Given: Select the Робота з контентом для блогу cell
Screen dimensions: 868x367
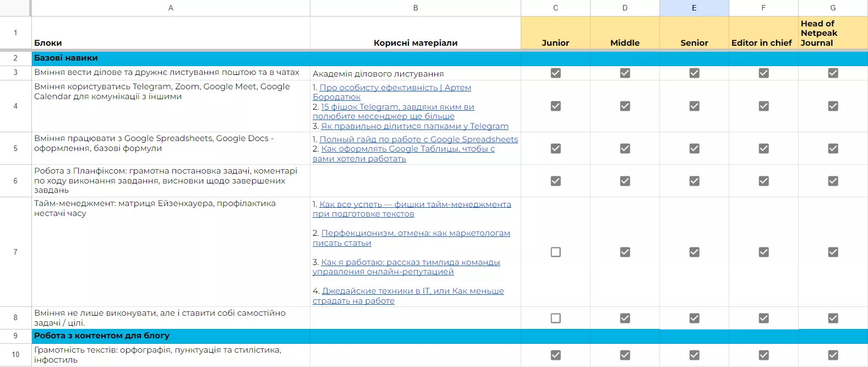Looking at the screenshot, I should click(x=171, y=336).
